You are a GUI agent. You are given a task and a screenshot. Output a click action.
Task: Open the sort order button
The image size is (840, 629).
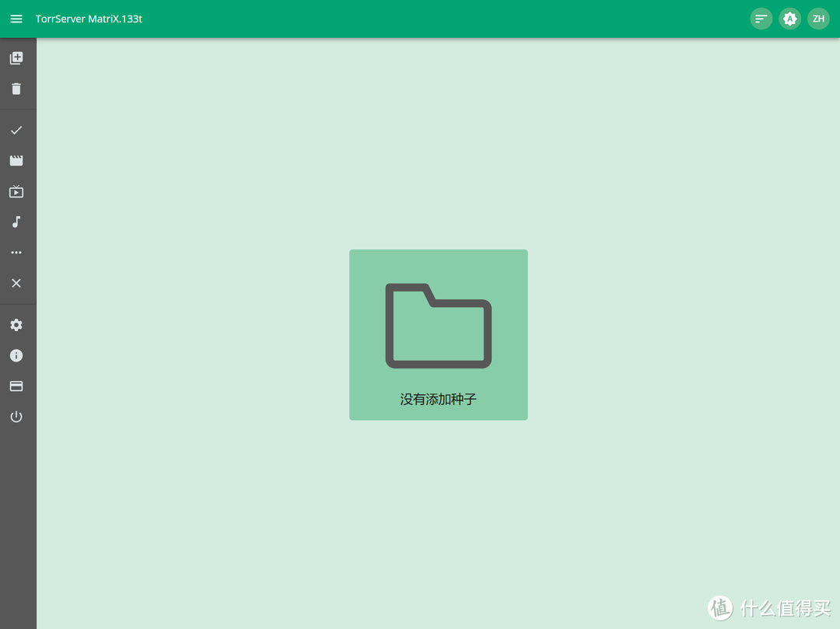click(761, 19)
